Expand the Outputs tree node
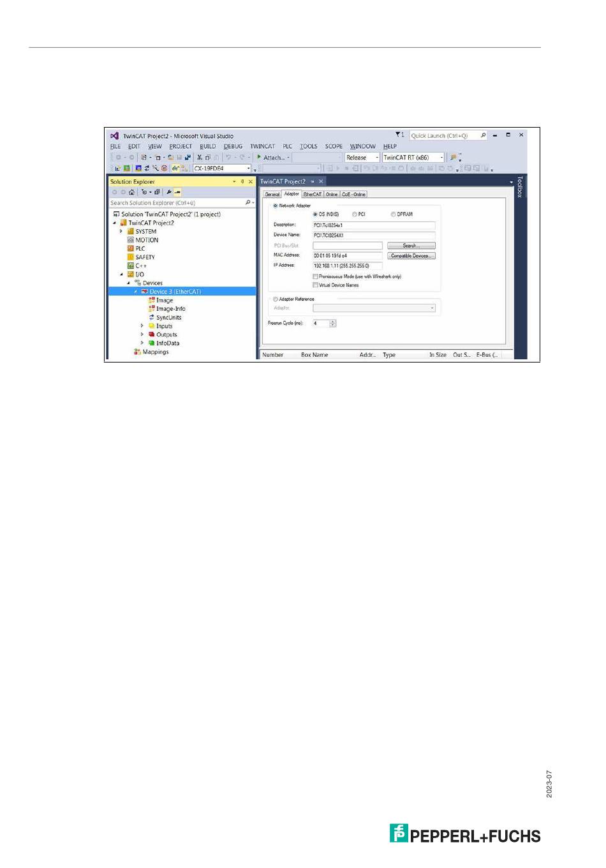Viewport: 606px width, 868px height. [142, 334]
